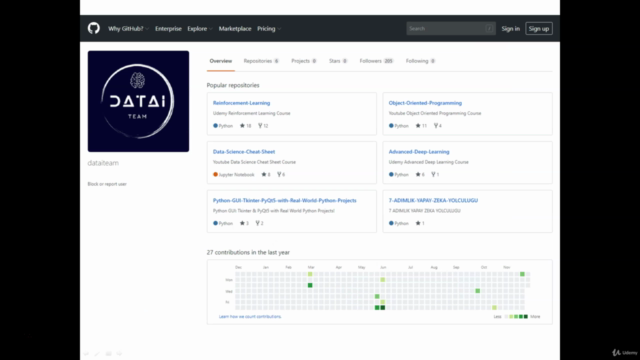Open the Advanced-Deep-Learning repository

tap(419, 151)
